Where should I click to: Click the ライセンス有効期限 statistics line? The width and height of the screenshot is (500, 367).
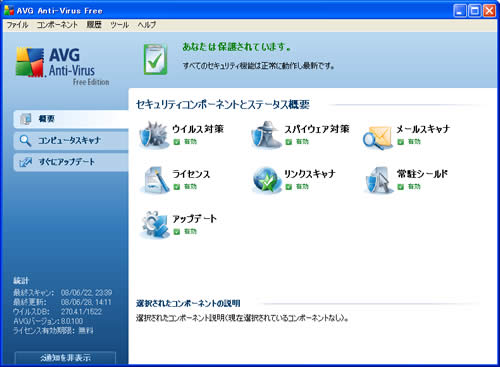pos(53,331)
